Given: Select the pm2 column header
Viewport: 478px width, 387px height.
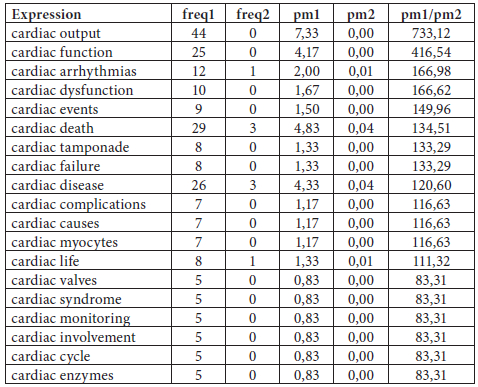Looking at the screenshot, I should pyautogui.click(x=361, y=15).
